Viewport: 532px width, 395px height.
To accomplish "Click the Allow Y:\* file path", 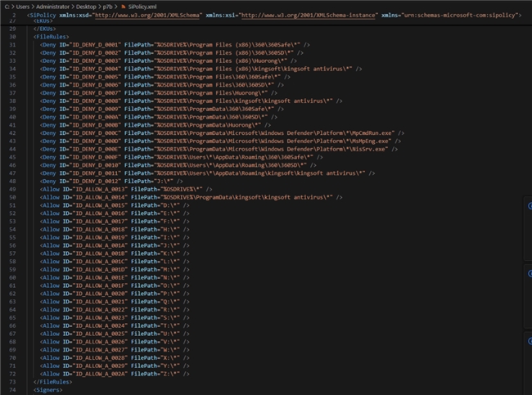I will click(x=170, y=366).
